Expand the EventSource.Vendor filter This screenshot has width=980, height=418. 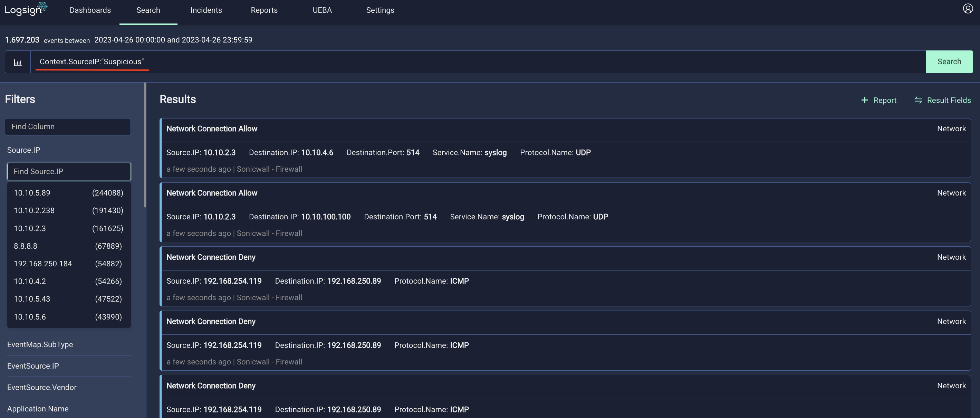point(42,387)
